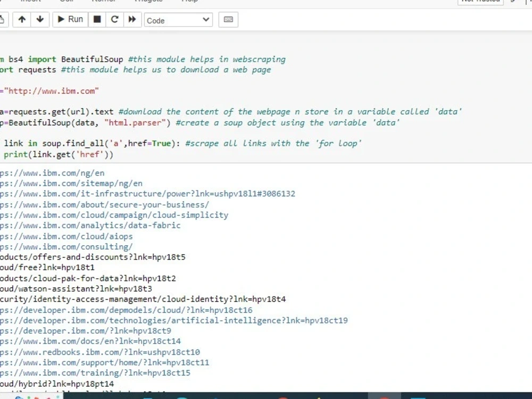Change cell type via the toolbar combo box

(x=178, y=20)
